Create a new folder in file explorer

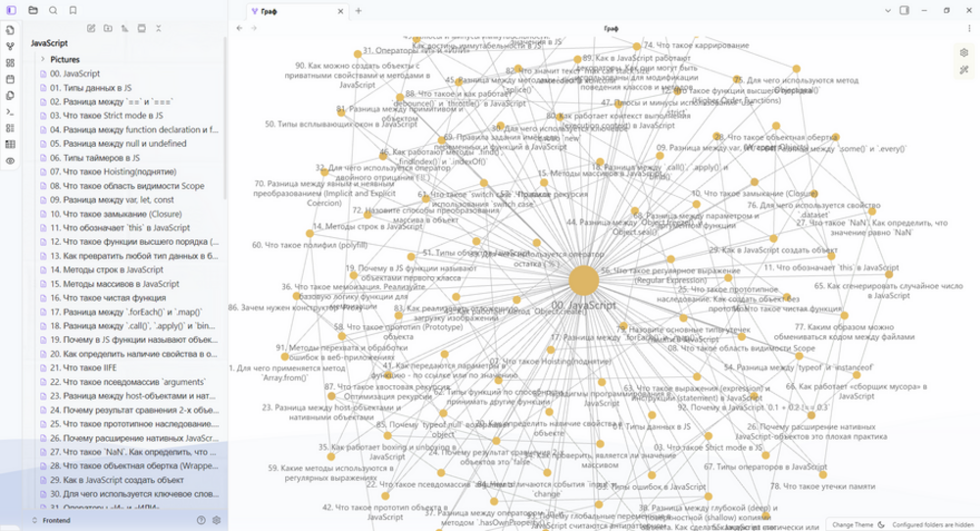[108, 28]
